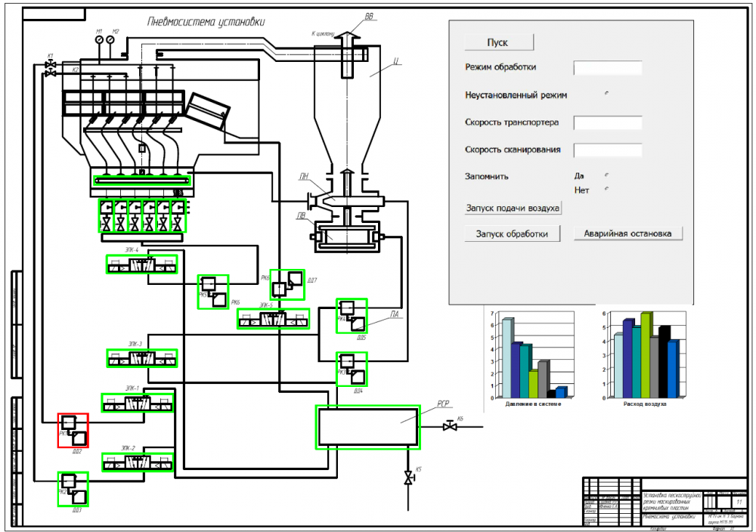Focus the Скорость транспортера input field
This screenshot has height=532, width=756.
608,122
